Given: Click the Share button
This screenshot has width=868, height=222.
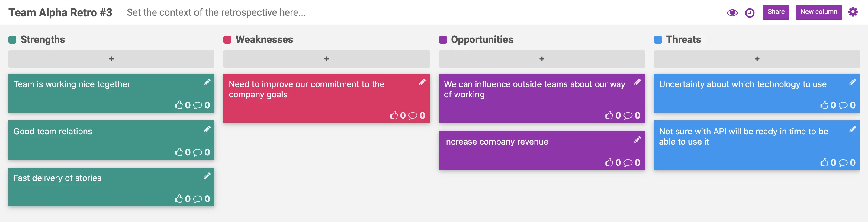Looking at the screenshot, I should [776, 12].
